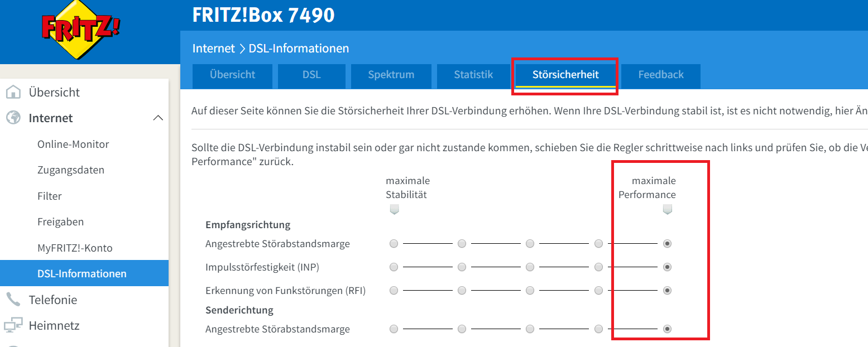Viewport: 868px width, 347px height.
Task: Click the Impulsstörfestigkeit (INP) label
Action: coord(261,268)
